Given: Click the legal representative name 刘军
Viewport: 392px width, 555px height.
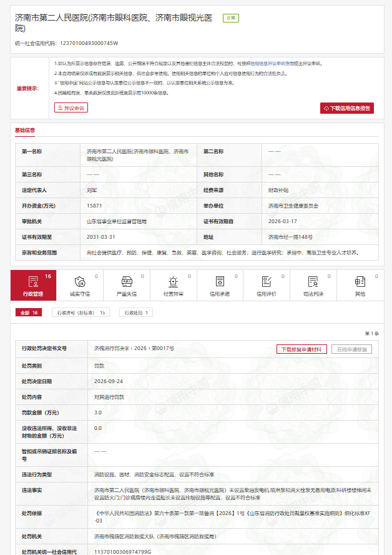Looking at the screenshot, I should point(92,190).
